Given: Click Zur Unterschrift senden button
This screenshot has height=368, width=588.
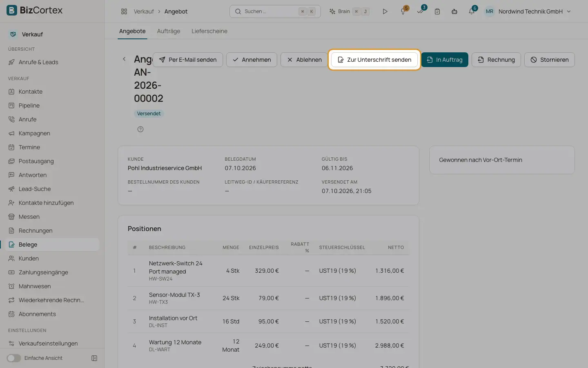Looking at the screenshot, I should pyautogui.click(x=374, y=60).
